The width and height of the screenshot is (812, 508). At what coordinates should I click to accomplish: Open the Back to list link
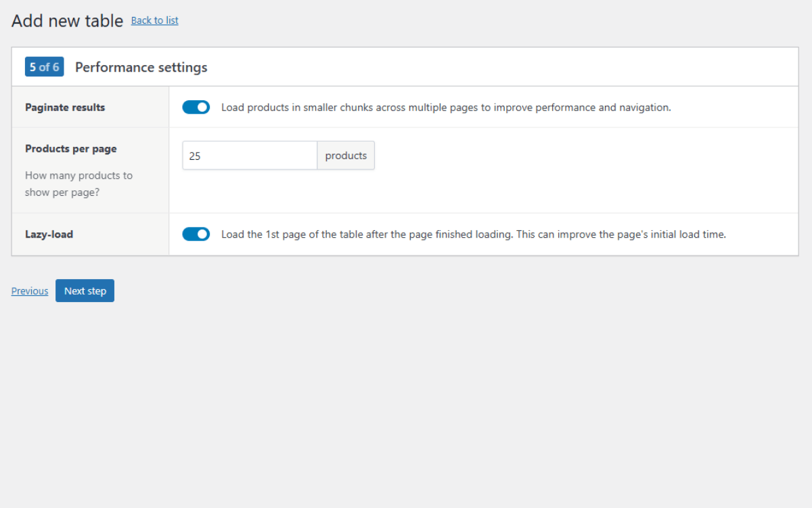(x=154, y=20)
